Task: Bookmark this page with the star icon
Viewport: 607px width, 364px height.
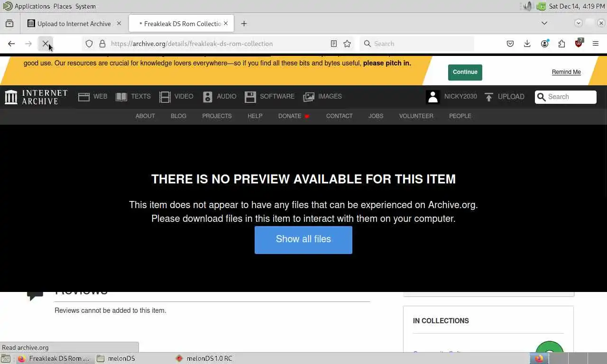Action: click(x=347, y=44)
